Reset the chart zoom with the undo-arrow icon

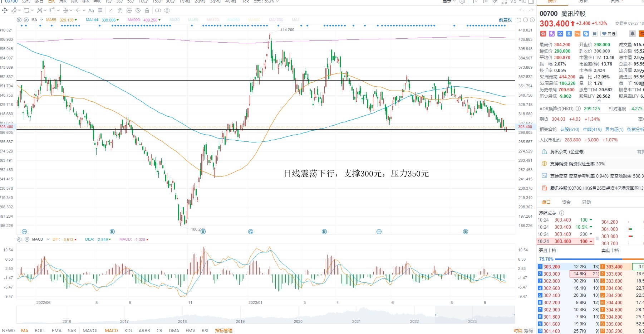[519, 20]
